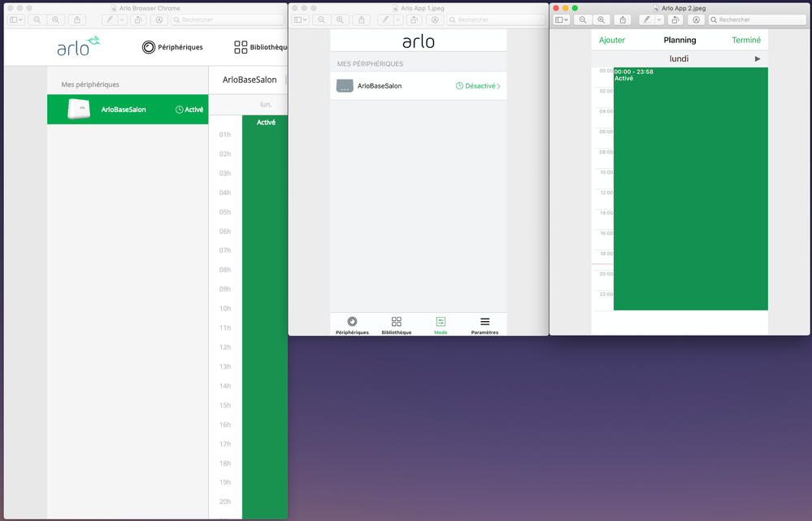Open the sidebar view menu in Arlo App 2.jpeg
Viewport: 812px width, 521px height.
pyautogui.click(x=562, y=20)
